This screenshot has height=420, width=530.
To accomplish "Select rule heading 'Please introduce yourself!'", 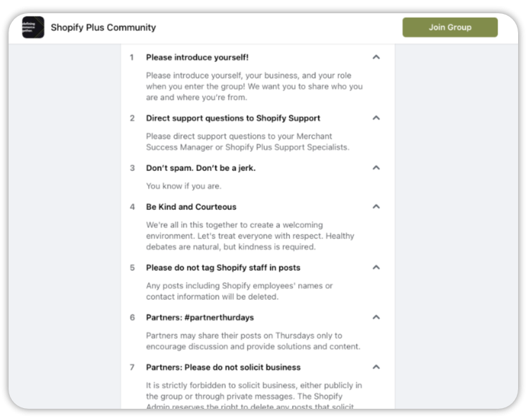I will [197, 57].
